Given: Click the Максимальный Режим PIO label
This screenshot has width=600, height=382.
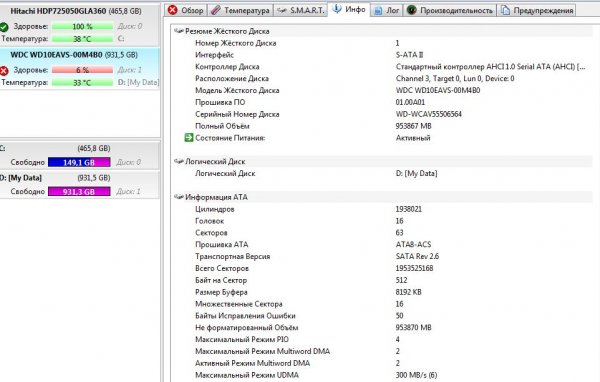Looking at the screenshot, I should click(x=241, y=340).
